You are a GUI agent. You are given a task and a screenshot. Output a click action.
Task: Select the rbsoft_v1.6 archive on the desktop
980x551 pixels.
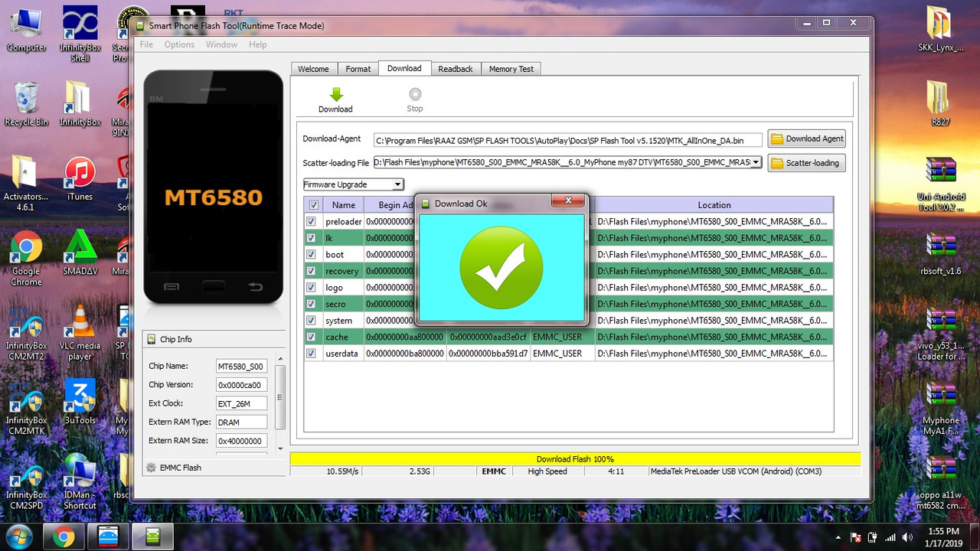point(940,253)
